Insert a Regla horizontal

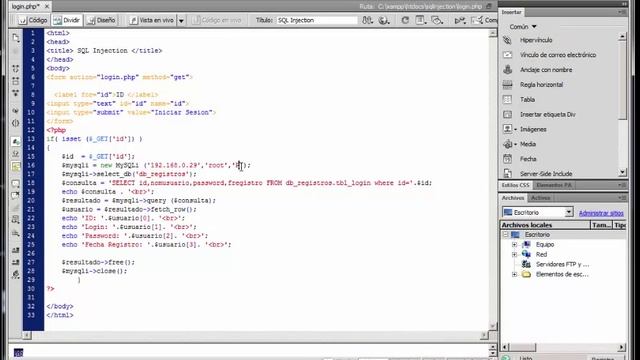coord(541,84)
